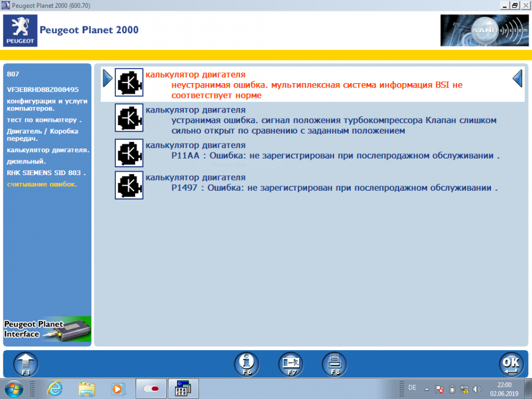Toggle show desktop at taskbar end

tap(529, 388)
